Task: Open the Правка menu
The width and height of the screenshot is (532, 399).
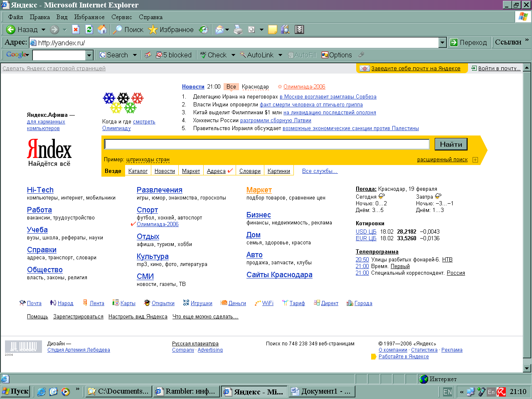Action: coord(40,17)
